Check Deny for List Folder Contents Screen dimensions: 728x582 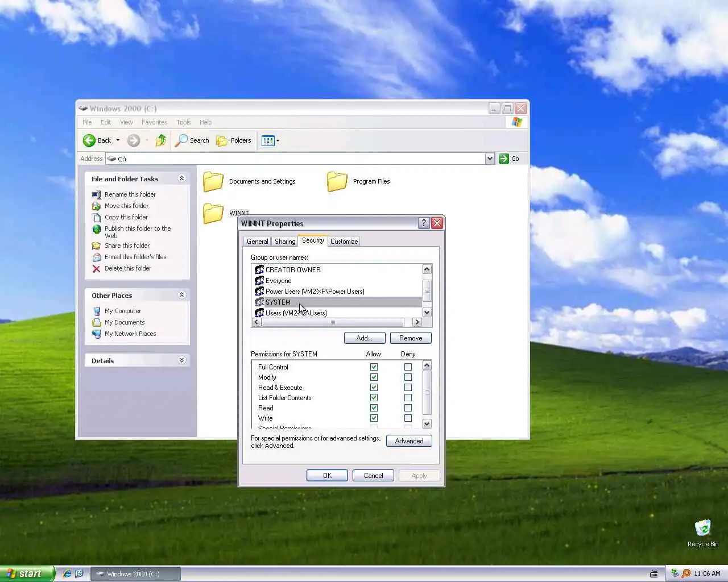(408, 398)
